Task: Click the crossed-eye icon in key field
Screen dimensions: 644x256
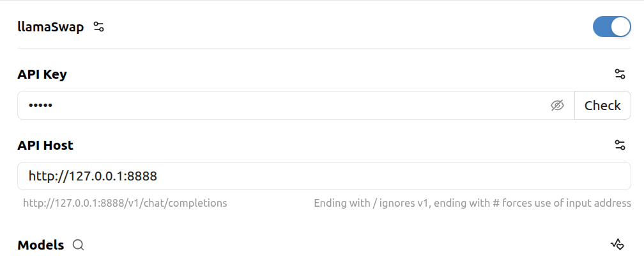Action: click(x=557, y=106)
